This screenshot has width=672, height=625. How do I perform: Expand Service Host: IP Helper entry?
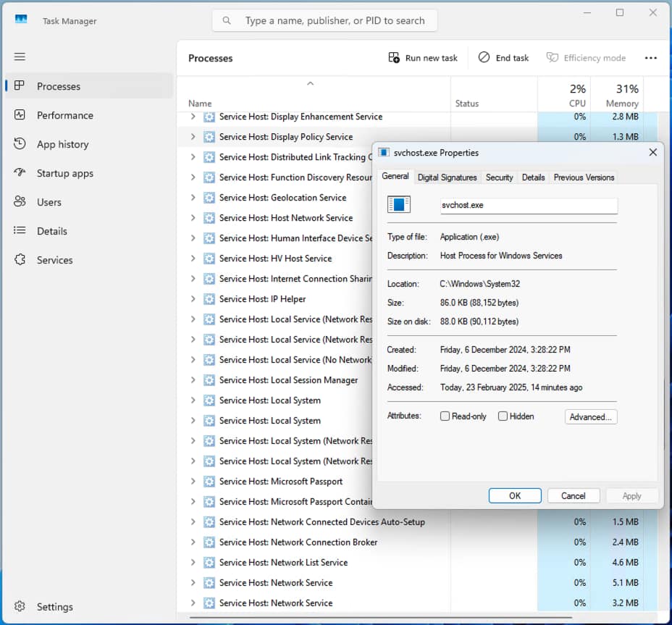pyautogui.click(x=192, y=298)
